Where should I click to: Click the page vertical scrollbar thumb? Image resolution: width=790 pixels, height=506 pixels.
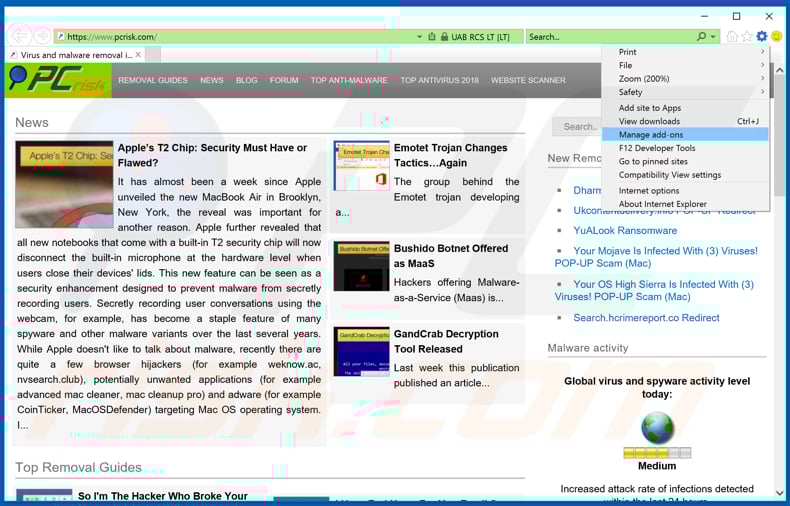point(780,136)
